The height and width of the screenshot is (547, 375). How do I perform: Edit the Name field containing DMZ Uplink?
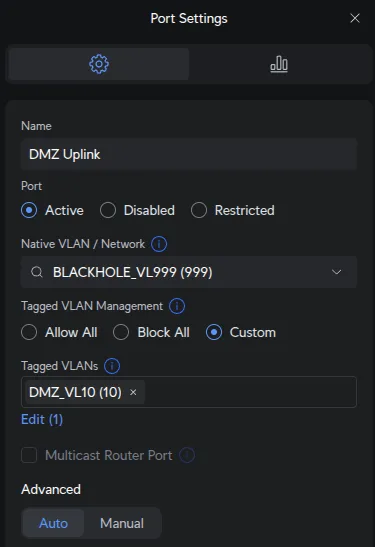(189, 154)
